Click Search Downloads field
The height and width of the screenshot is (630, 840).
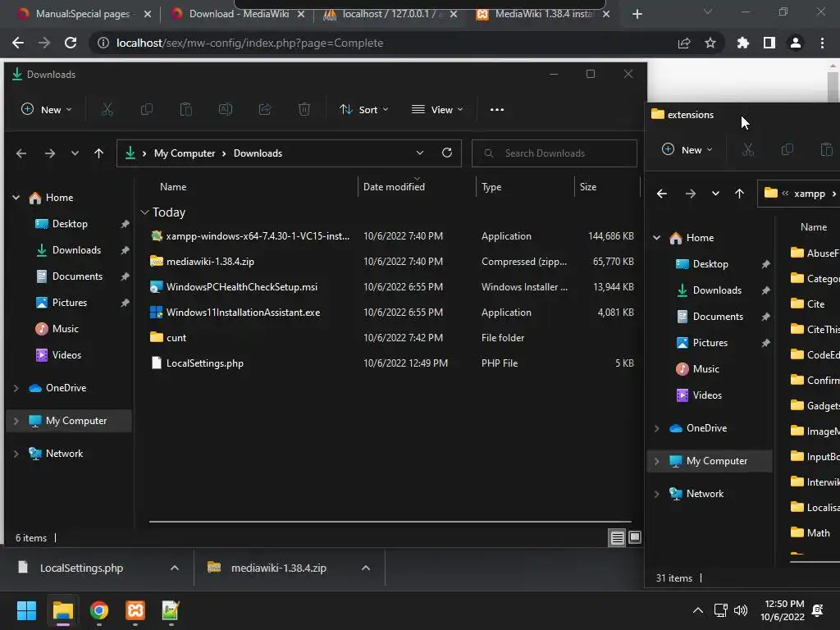pyautogui.click(x=555, y=153)
